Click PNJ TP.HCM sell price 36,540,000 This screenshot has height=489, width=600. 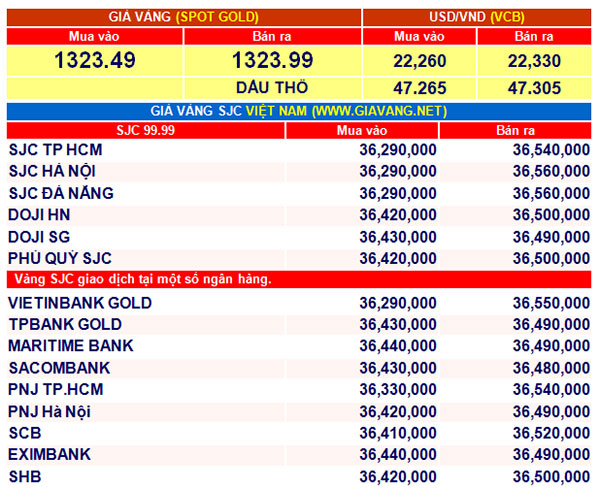click(x=551, y=390)
